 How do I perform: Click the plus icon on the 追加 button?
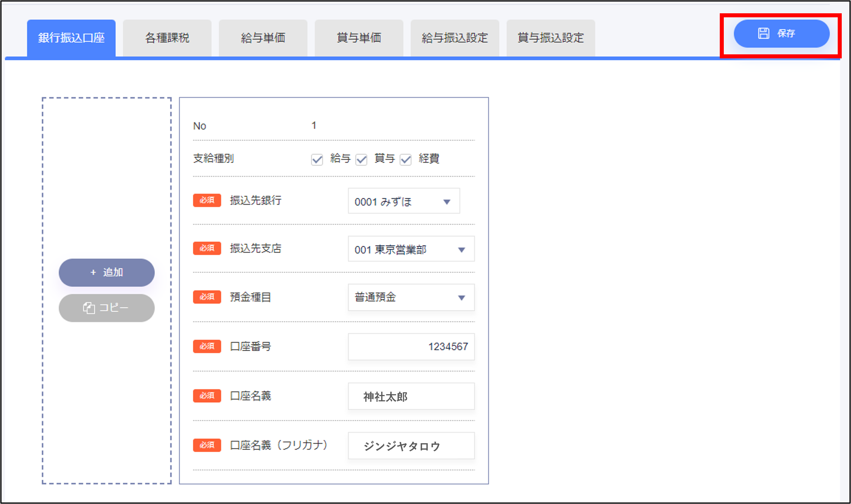click(93, 273)
